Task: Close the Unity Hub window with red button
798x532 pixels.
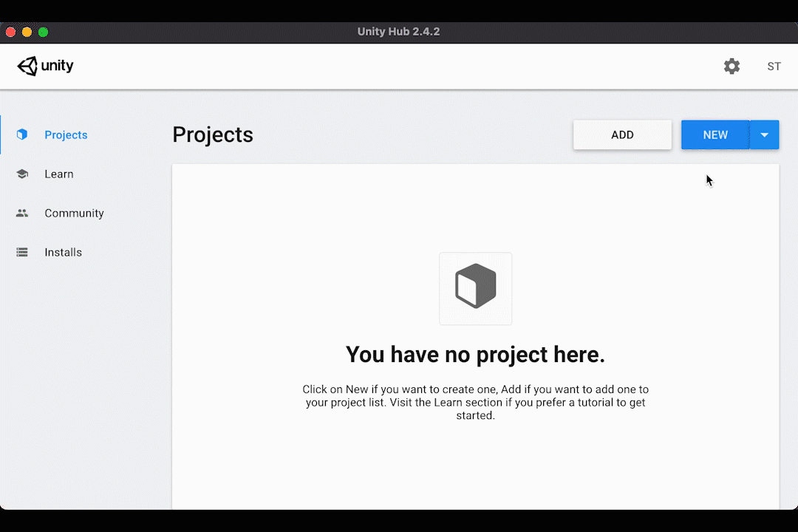Action: [10, 32]
